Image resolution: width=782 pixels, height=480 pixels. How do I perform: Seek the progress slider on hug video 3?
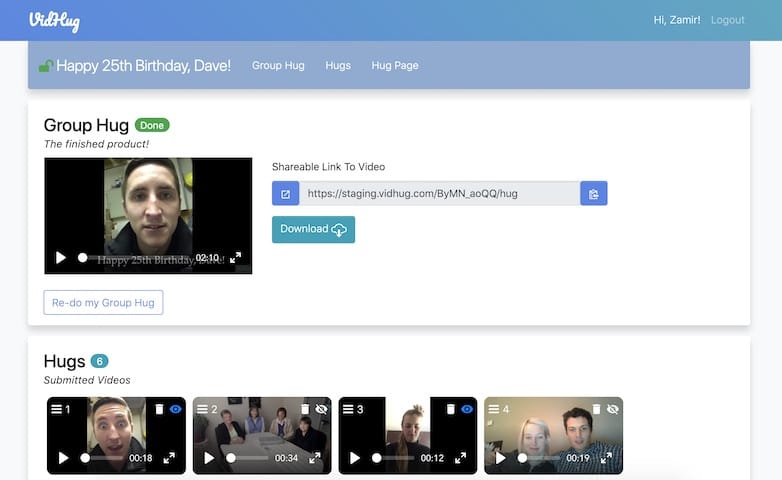393,458
